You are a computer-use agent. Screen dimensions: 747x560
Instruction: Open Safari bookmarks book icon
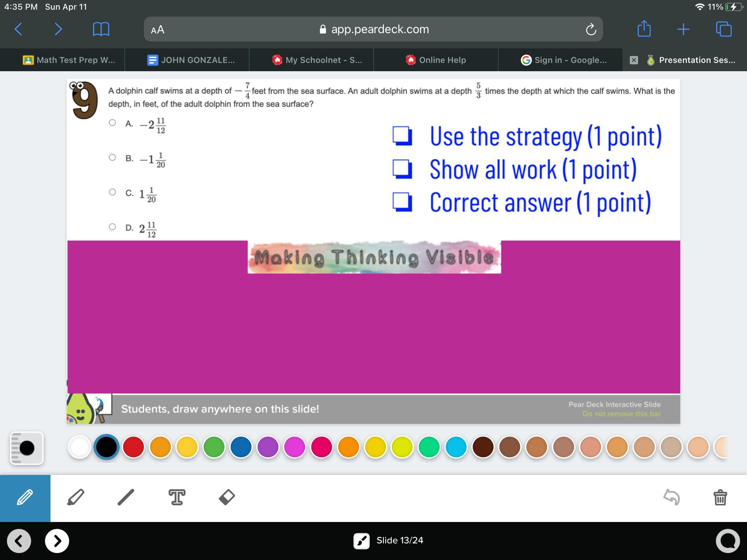pos(101,29)
